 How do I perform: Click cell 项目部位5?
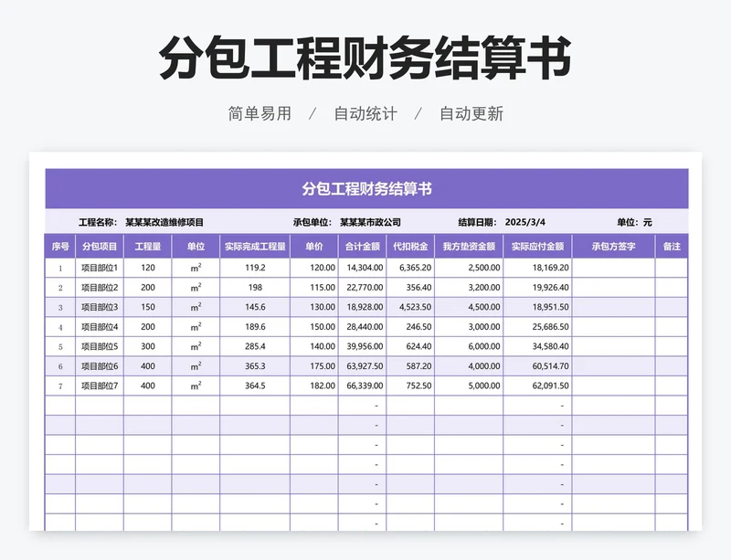pyautogui.click(x=100, y=346)
